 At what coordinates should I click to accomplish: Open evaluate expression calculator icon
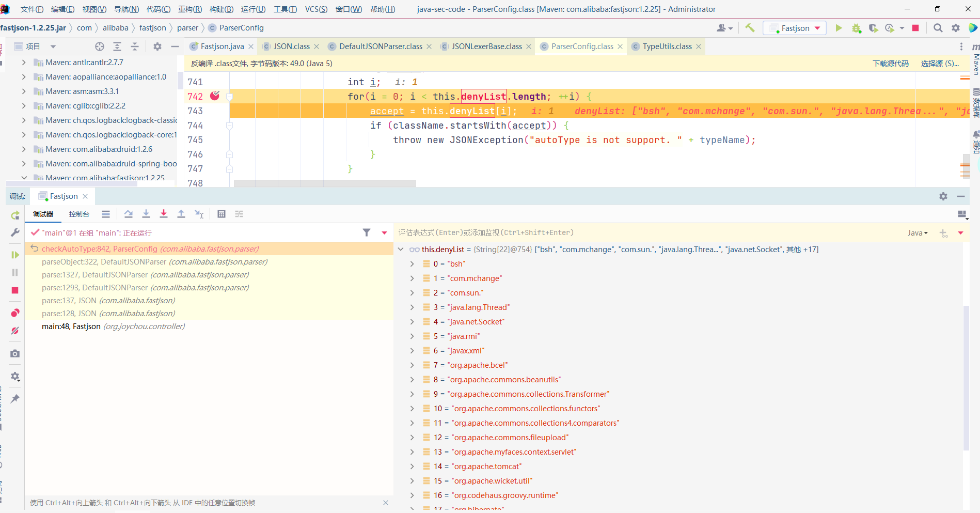pos(222,214)
